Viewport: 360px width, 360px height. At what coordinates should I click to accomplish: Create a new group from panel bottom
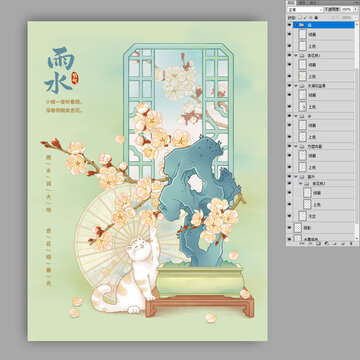point(334,243)
